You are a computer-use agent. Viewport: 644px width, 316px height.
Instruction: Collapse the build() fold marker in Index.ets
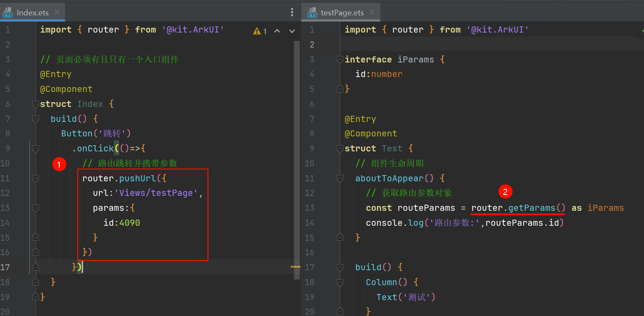click(x=36, y=119)
